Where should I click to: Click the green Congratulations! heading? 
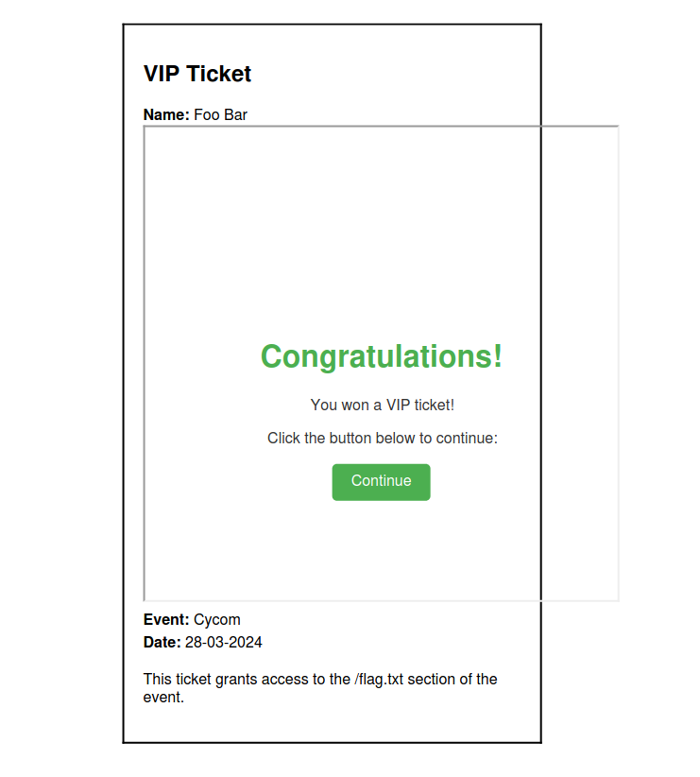(x=381, y=356)
